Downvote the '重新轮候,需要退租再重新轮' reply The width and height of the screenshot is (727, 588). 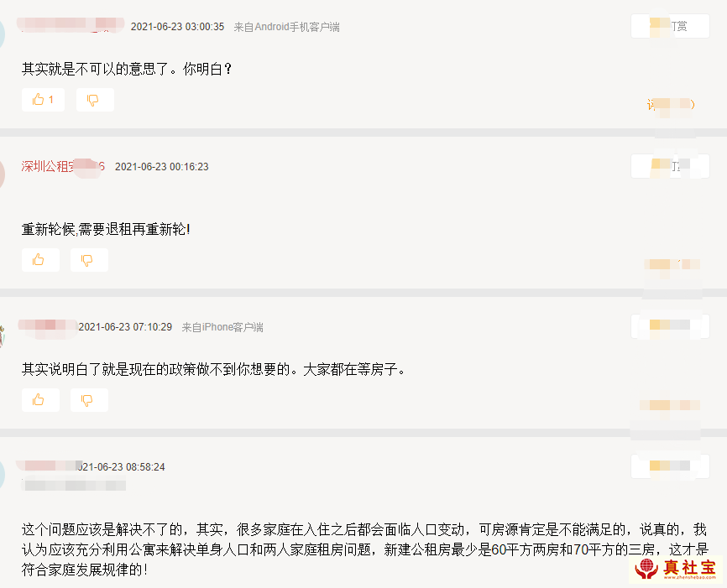(89, 260)
